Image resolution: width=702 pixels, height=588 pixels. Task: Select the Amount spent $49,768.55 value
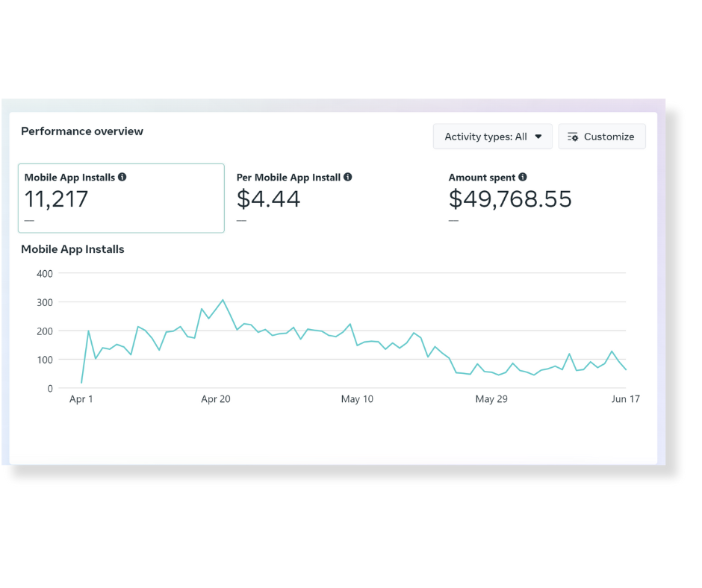[x=510, y=199]
